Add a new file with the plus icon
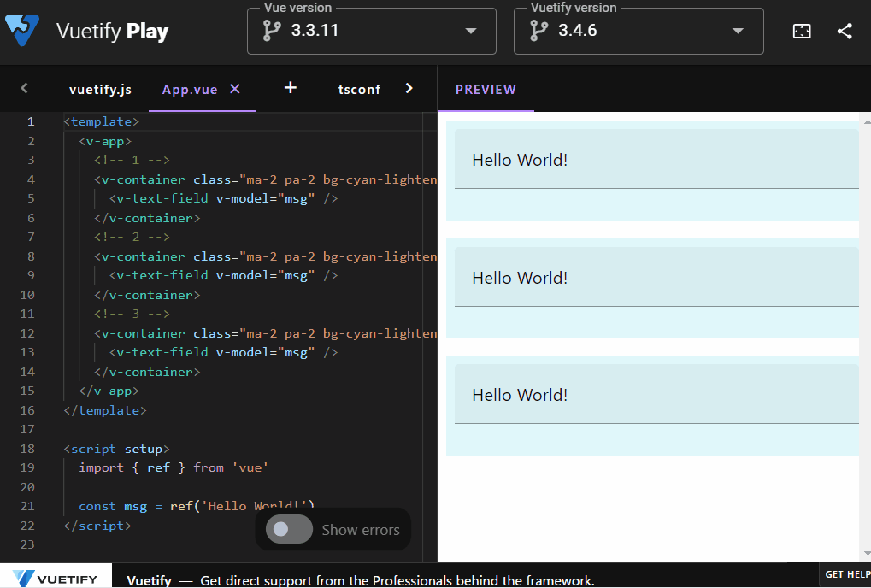 [291, 88]
